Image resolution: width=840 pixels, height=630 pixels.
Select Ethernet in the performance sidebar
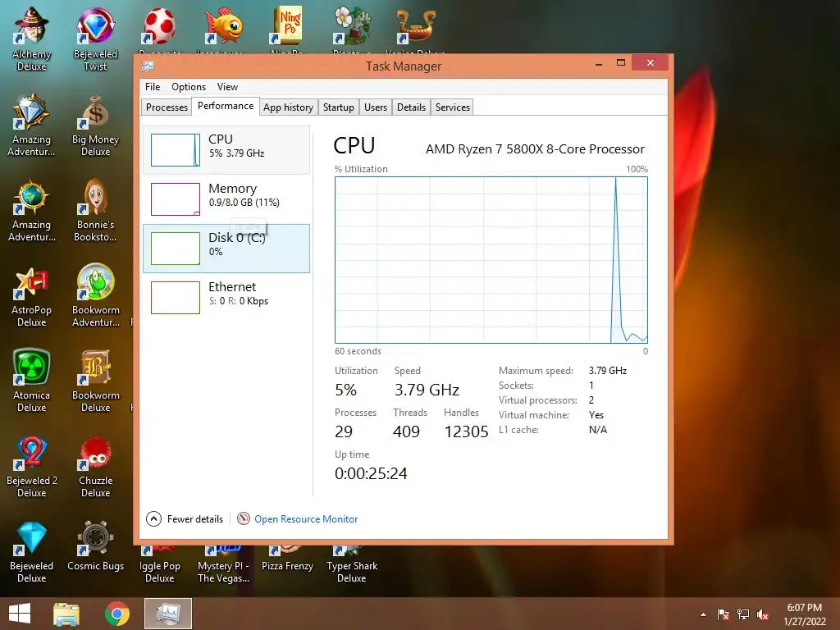point(226,298)
